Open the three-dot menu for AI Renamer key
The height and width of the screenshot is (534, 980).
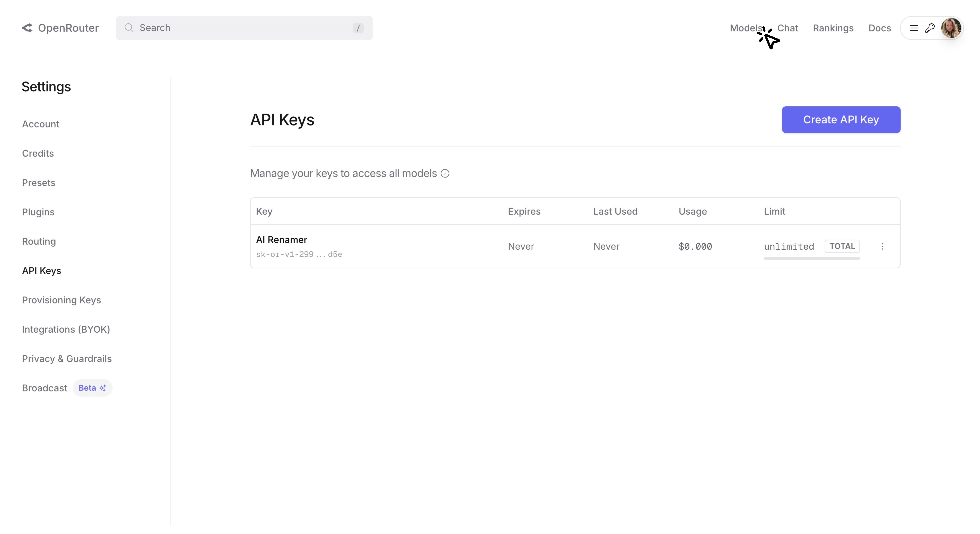pos(883,246)
